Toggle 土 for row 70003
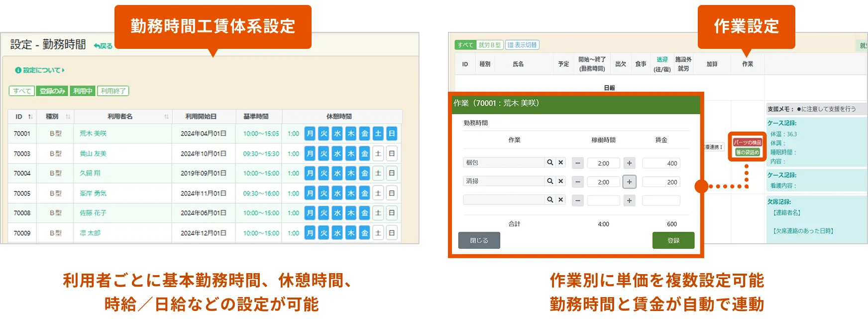The image size is (868, 319). 378,154
